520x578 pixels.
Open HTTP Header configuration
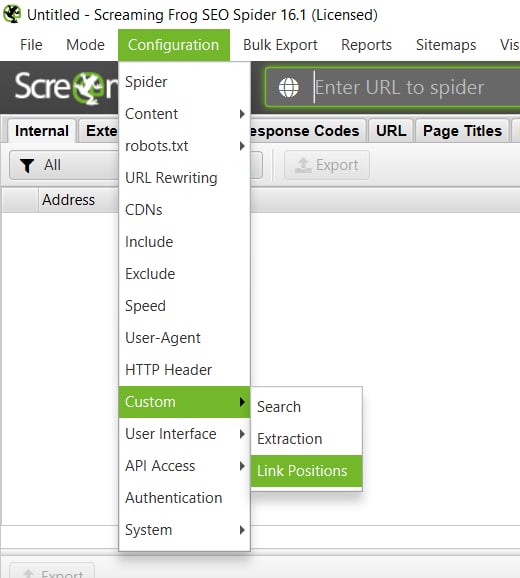coord(184,370)
